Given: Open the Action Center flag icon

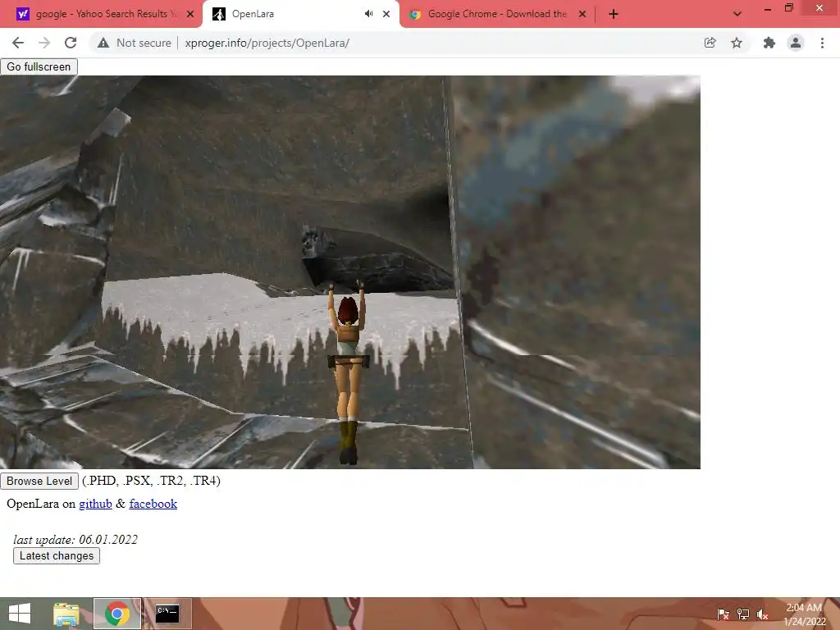Looking at the screenshot, I should point(724,614).
